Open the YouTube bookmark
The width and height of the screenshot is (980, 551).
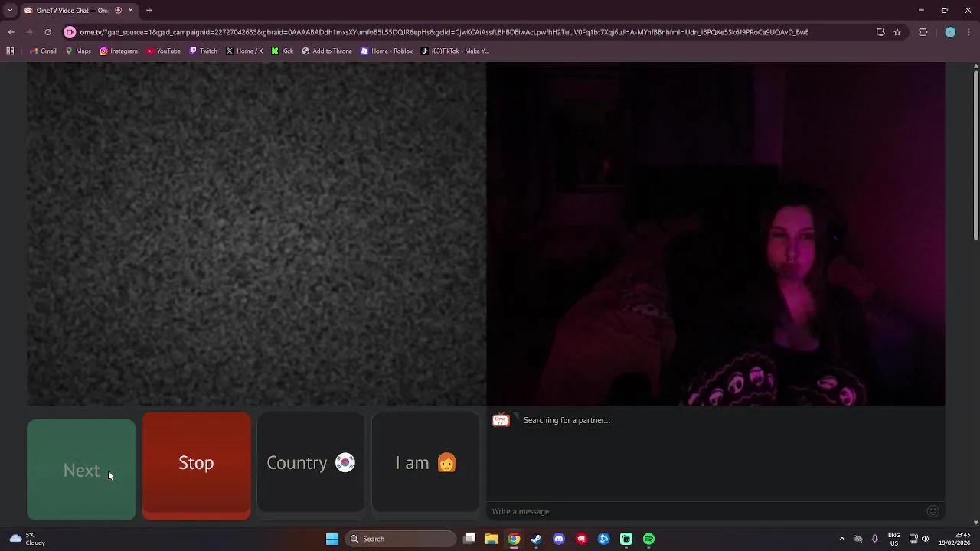click(x=164, y=51)
